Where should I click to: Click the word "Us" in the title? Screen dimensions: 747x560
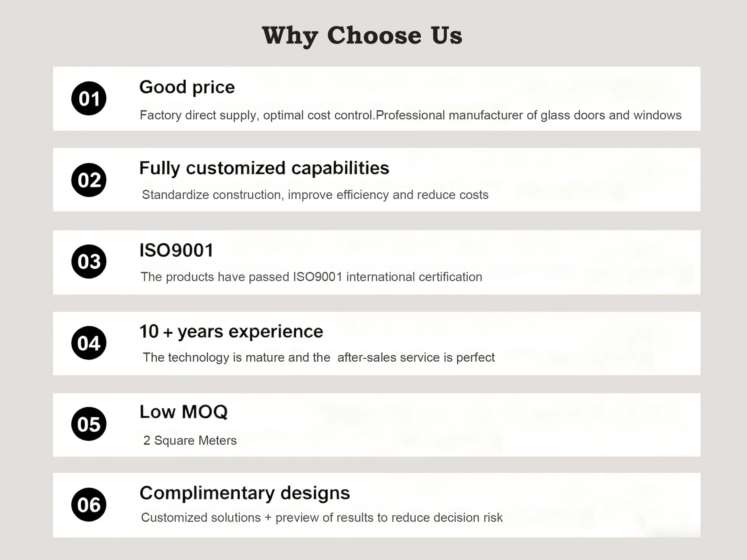coord(447,35)
